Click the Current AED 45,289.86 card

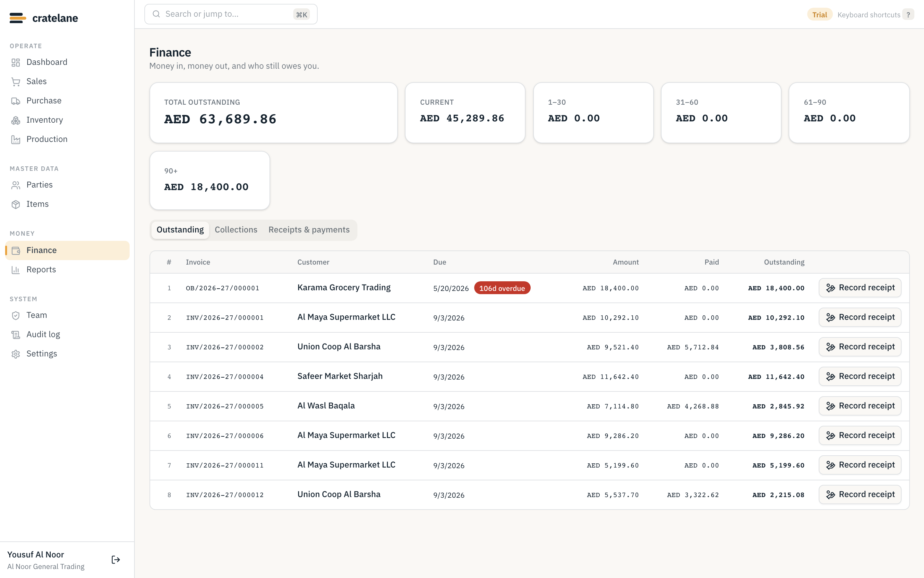[465, 113]
